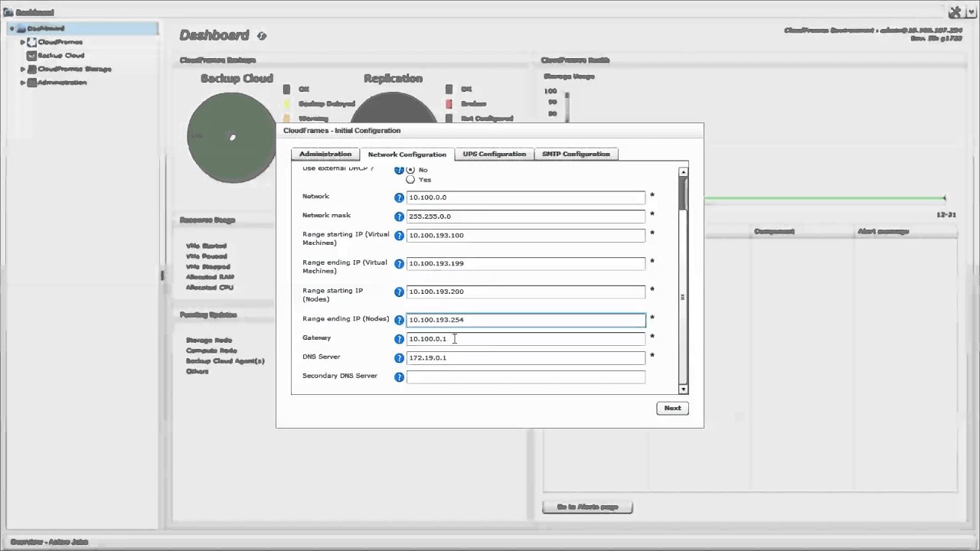Viewport: 980px width, 551px height.
Task: Click the Network mask input field
Action: coord(526,217)
